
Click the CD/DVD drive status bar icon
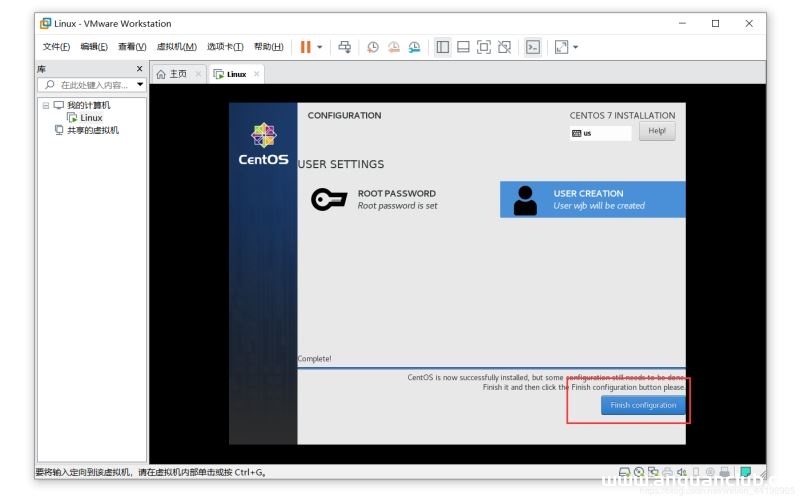coord(639,472)
